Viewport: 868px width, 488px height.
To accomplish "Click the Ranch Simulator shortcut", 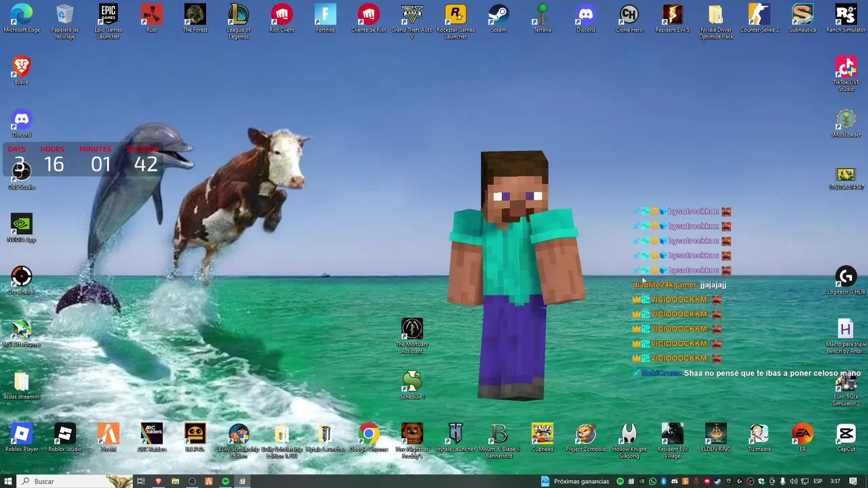I will (x=846, y=19).
